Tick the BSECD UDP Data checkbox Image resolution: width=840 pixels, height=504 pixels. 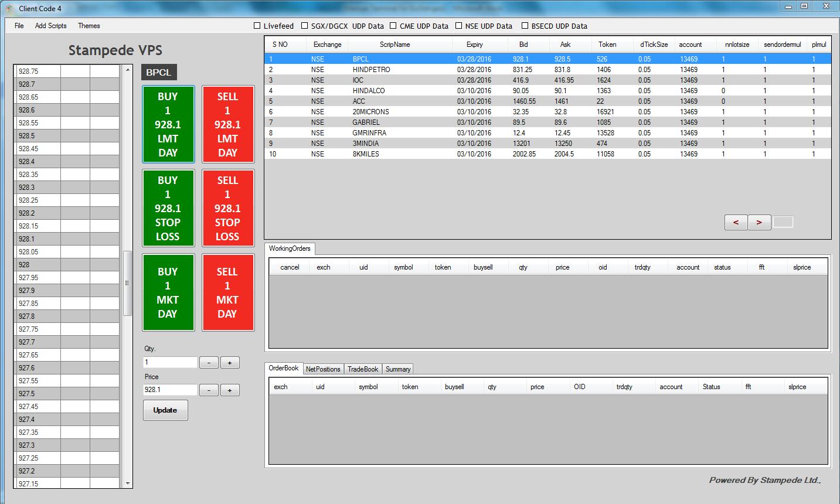coord(525,26)
